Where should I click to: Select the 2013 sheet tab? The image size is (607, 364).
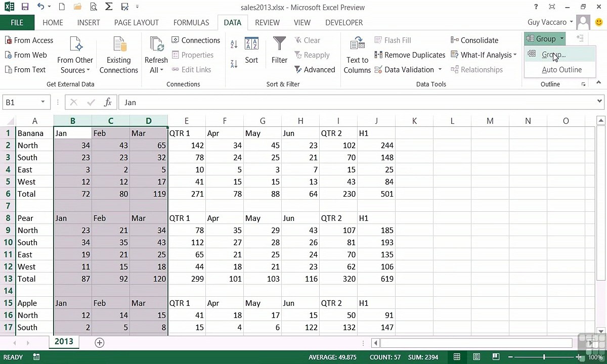coord(64,342)
